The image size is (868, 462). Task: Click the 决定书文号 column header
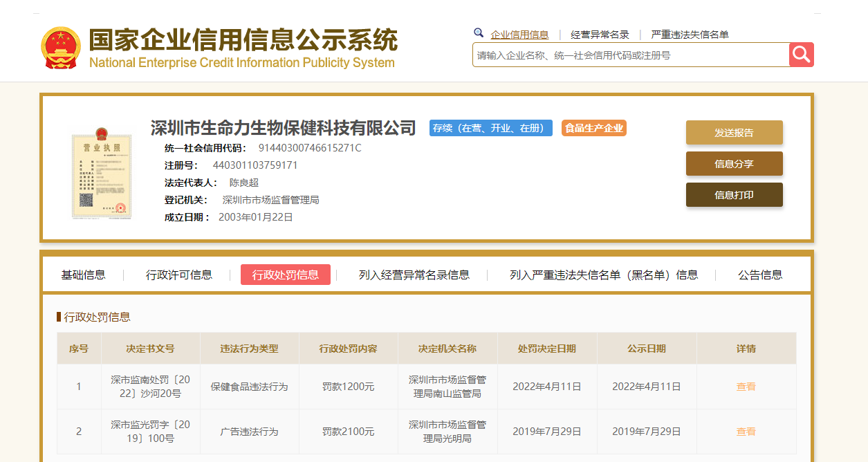tap(151, 349)
